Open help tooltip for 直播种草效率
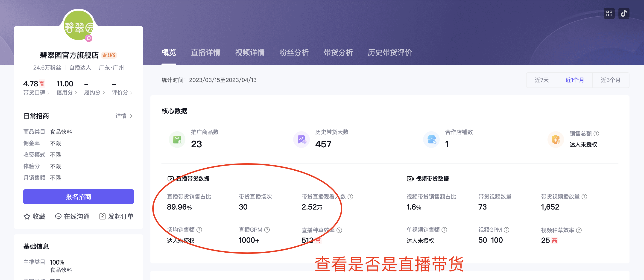Image resolution: width=644 pixels, height=280 pixels. (339, 230)
